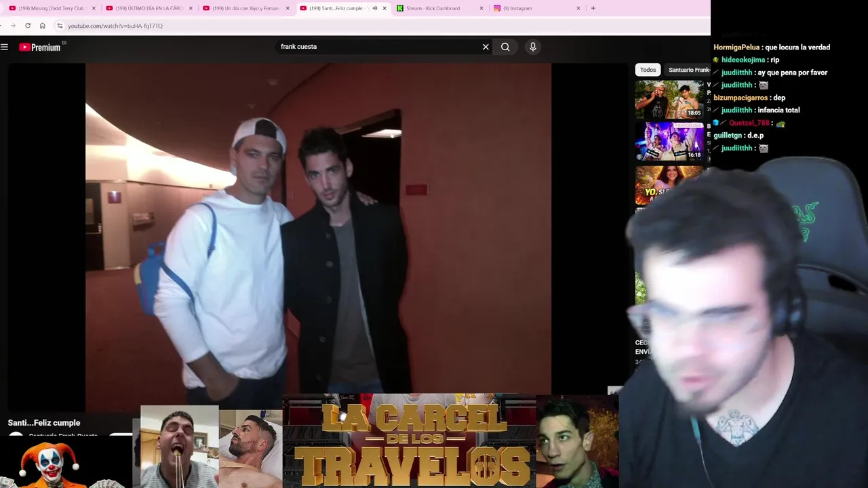Click chat username 'bizumpacigarros'
Image resolution: width=868 pixels, height=488 pixels.
click(x=741, y=98)
